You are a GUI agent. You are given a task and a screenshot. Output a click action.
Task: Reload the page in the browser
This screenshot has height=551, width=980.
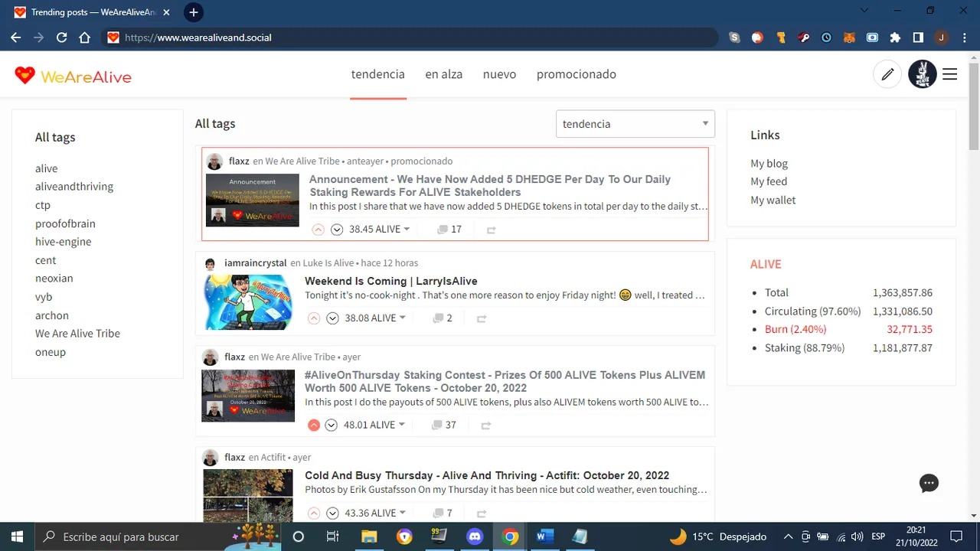(x=61, y=37)
